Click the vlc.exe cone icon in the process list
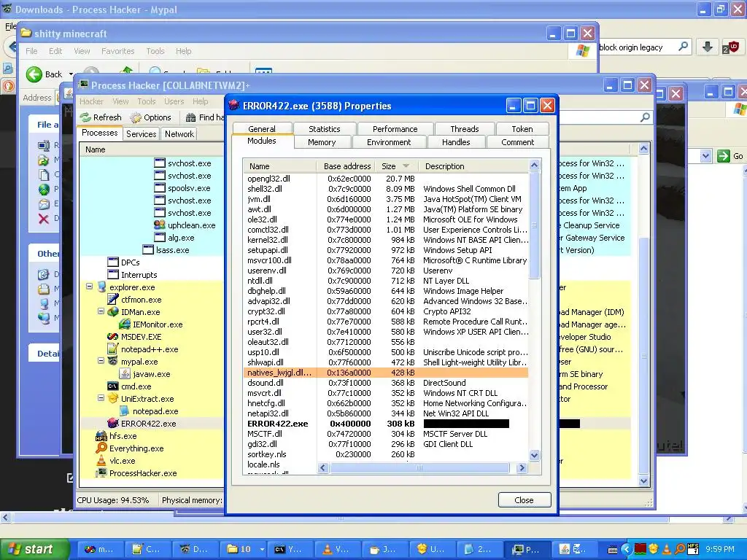 [x=101, y=461]
